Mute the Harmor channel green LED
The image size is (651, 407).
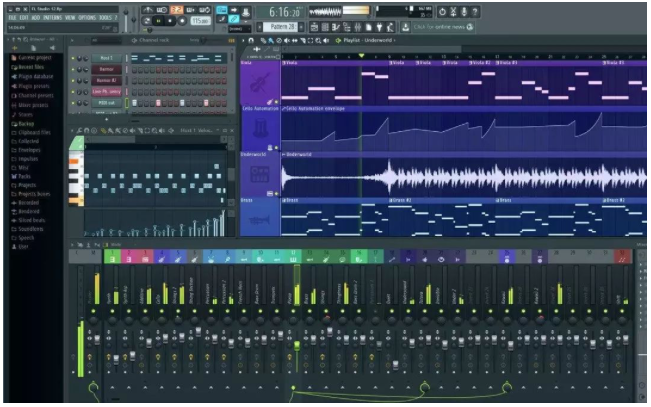tap(73, 69)
